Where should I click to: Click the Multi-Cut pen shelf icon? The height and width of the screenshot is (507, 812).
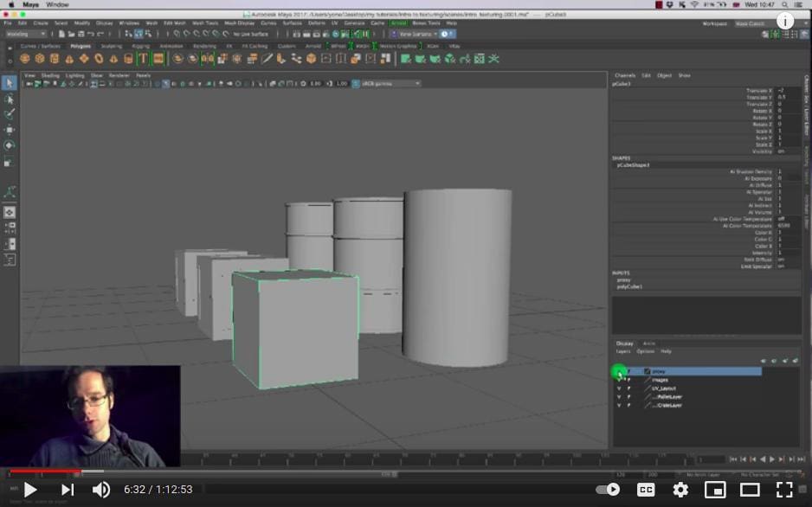(x=267, y=59)
